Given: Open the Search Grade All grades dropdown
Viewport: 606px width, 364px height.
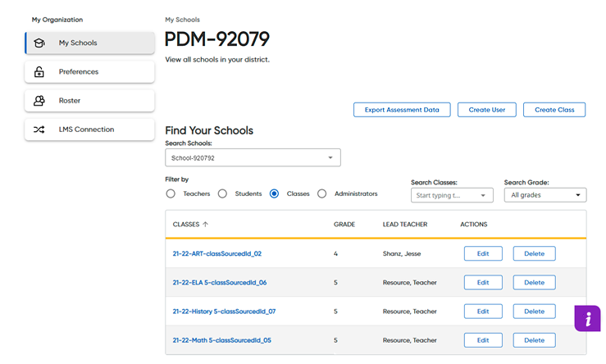Looking at the screenshot, I should (545, 195).
